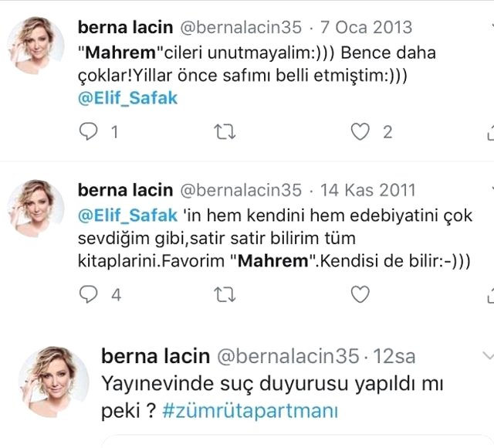Screen dimensions: 494x448
Task: Like the 14 Kas 2011 tweet
Action: click(x=360, y=294)
